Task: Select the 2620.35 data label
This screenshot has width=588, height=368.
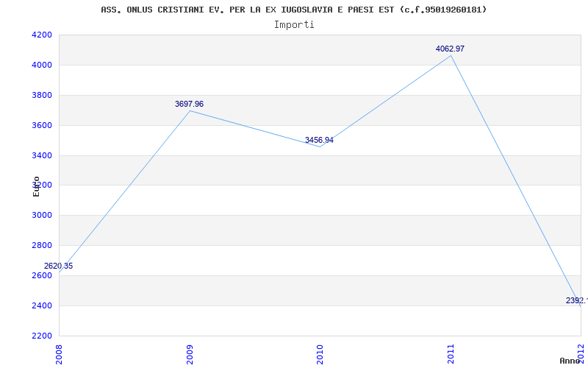Action: [x=59, y=266]
